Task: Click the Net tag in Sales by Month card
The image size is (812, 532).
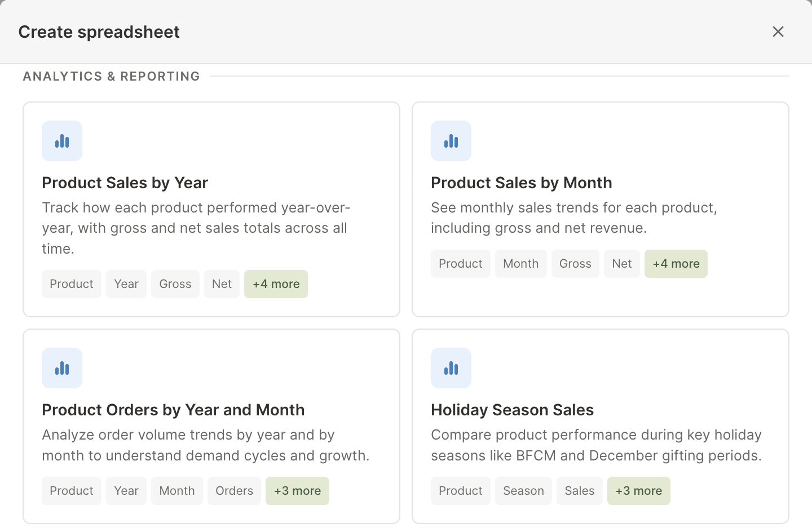Action: 622,264
